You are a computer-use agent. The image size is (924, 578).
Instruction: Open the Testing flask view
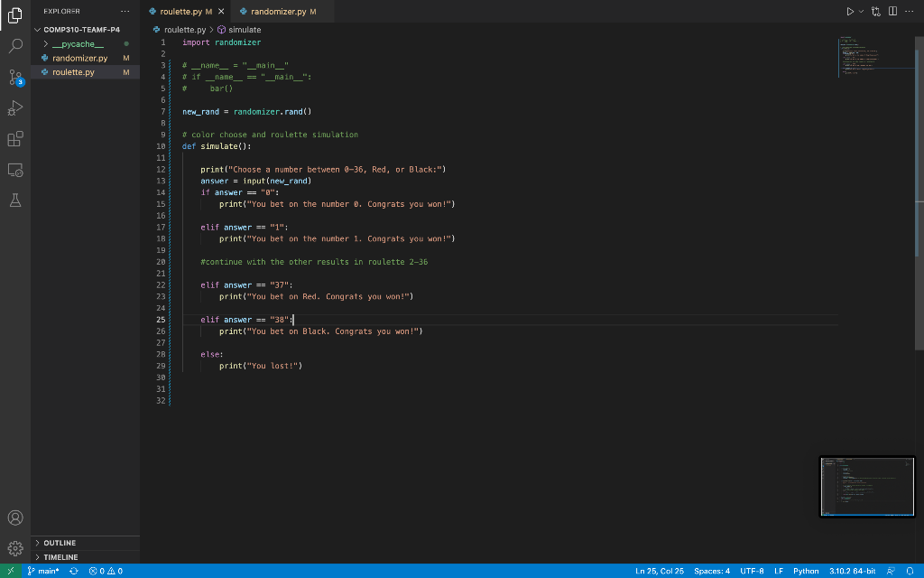coord(15,200)
